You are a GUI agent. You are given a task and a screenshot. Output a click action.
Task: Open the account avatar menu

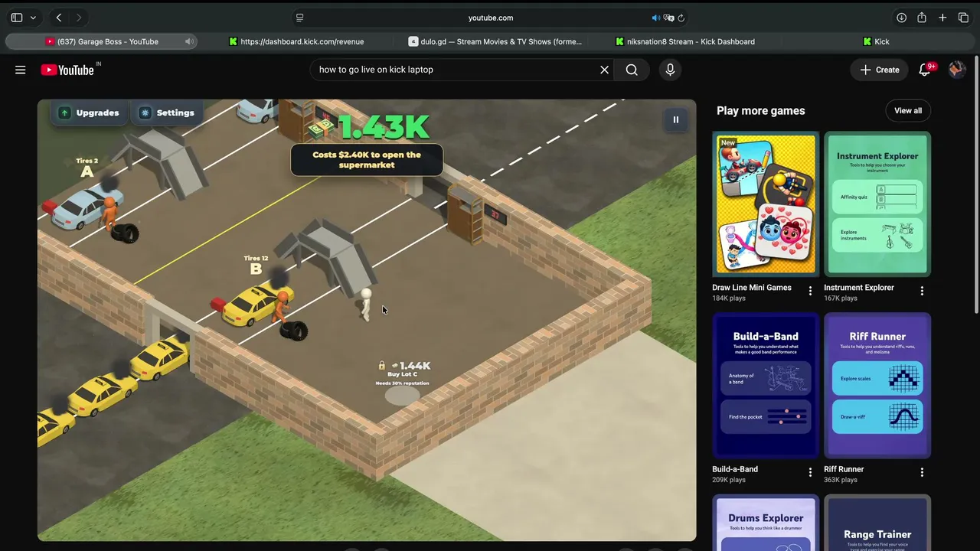[x=956, y=70]
